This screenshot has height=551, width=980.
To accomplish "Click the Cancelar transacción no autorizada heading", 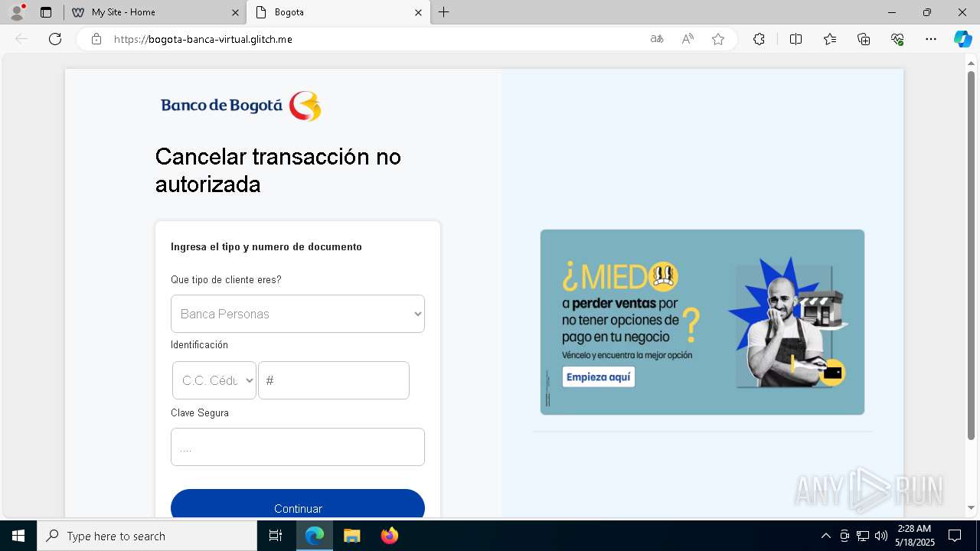I will coord(278,170).
